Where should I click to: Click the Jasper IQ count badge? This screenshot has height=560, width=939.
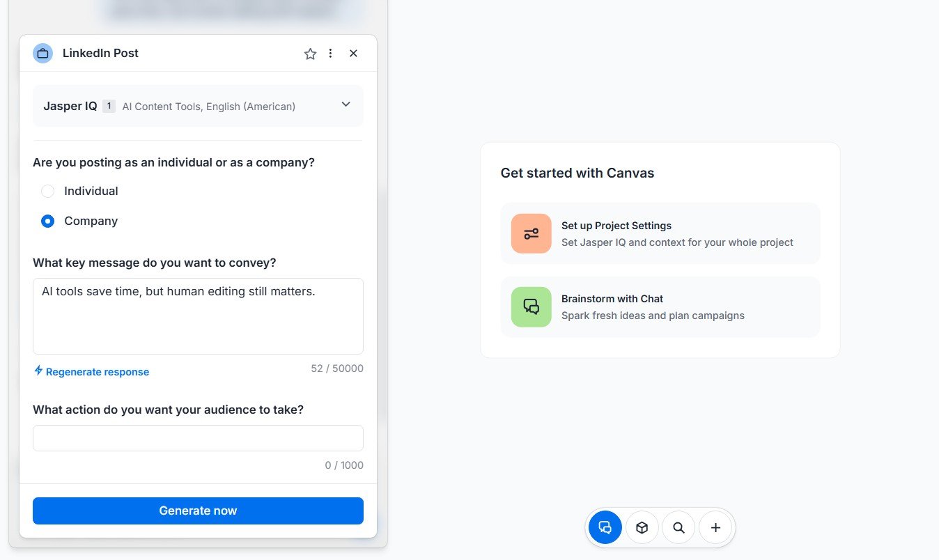click(109, 106)
